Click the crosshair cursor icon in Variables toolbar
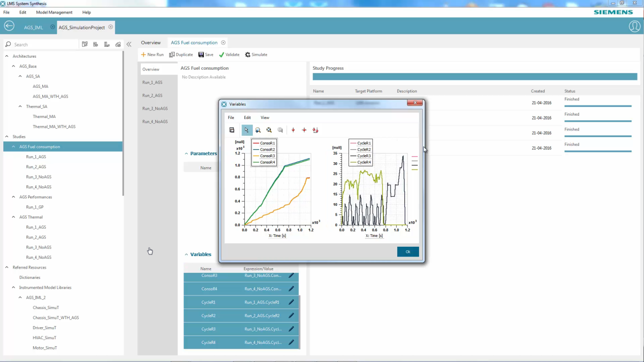Screen dimensions: 644x362 [304, 130]
